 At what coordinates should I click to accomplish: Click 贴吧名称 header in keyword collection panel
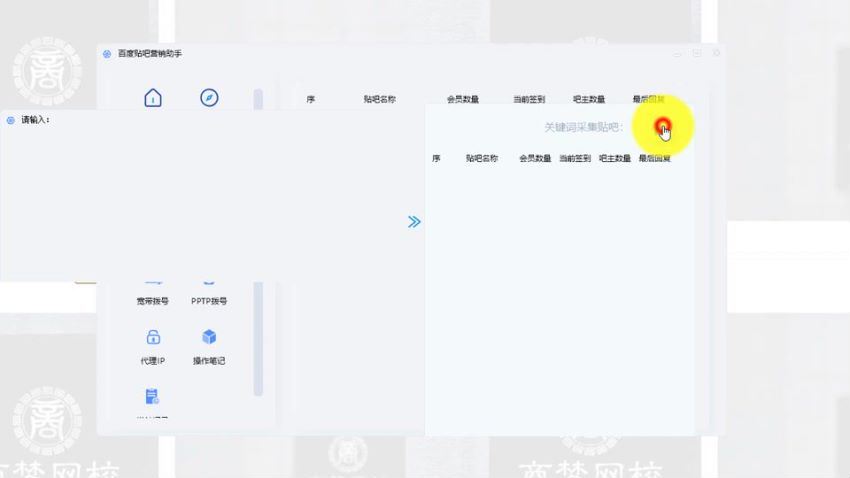coord(481,158)
